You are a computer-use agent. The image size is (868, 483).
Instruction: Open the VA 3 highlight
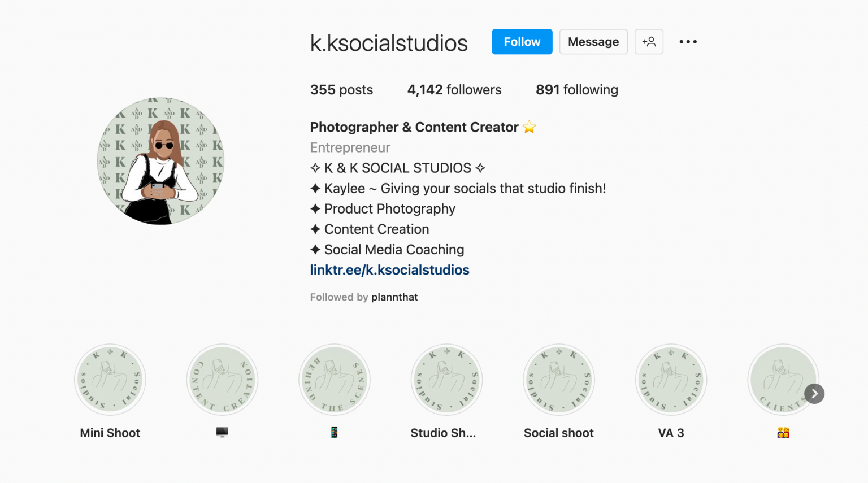coord(671,380)
